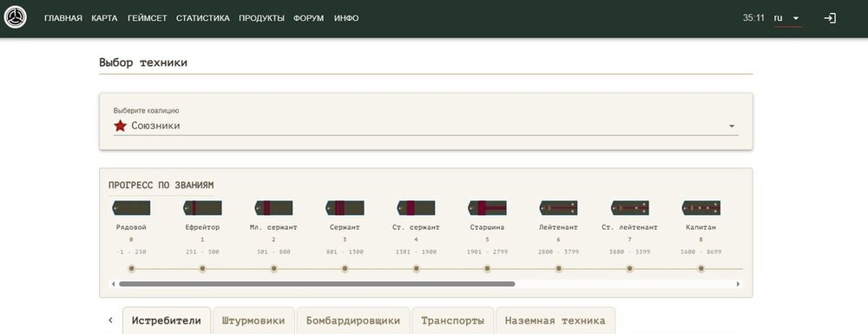Select the Сержант shoulder strap icon
The width and height of the screenshot is (868, 334).
click(x=345, y=208)
